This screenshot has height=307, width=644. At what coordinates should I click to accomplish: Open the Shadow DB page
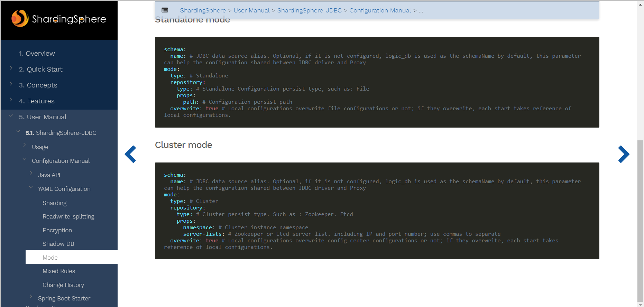[x=58, y=244]
